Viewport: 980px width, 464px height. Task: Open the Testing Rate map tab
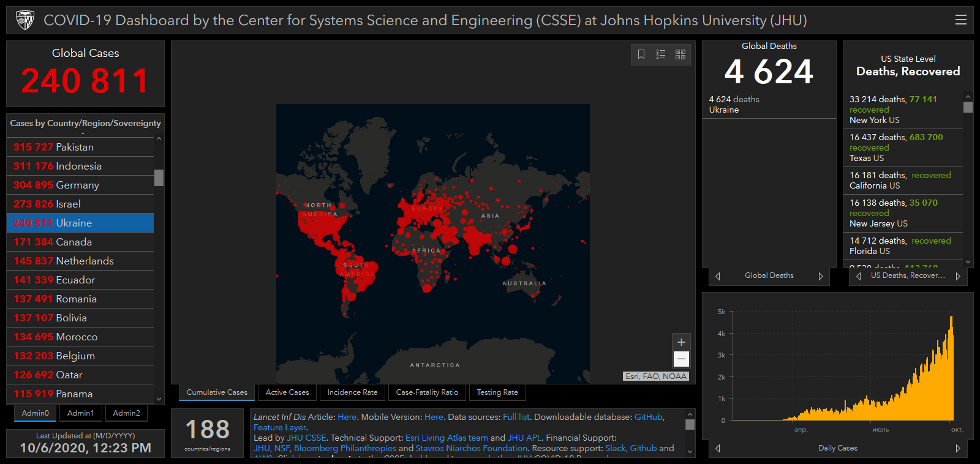click(497, 392)
